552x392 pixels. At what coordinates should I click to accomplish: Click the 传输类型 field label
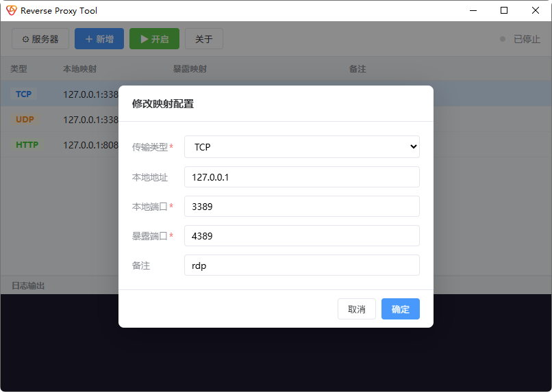(x=149, y=147)
